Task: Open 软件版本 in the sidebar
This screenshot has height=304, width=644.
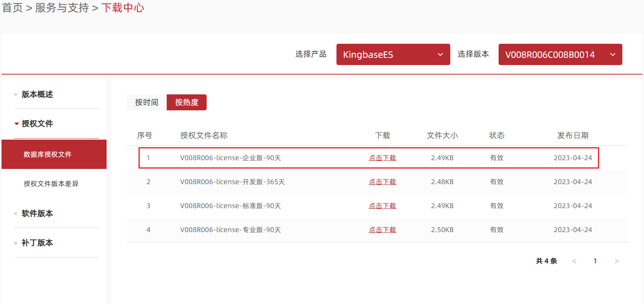Action: click(x=37, y=213)
